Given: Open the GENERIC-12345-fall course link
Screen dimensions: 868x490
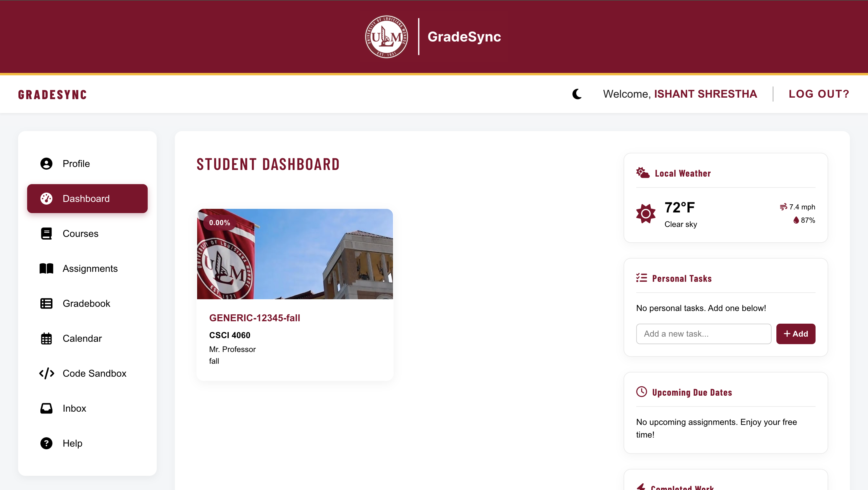Looking at the screenshot, I should coord(254,318).
